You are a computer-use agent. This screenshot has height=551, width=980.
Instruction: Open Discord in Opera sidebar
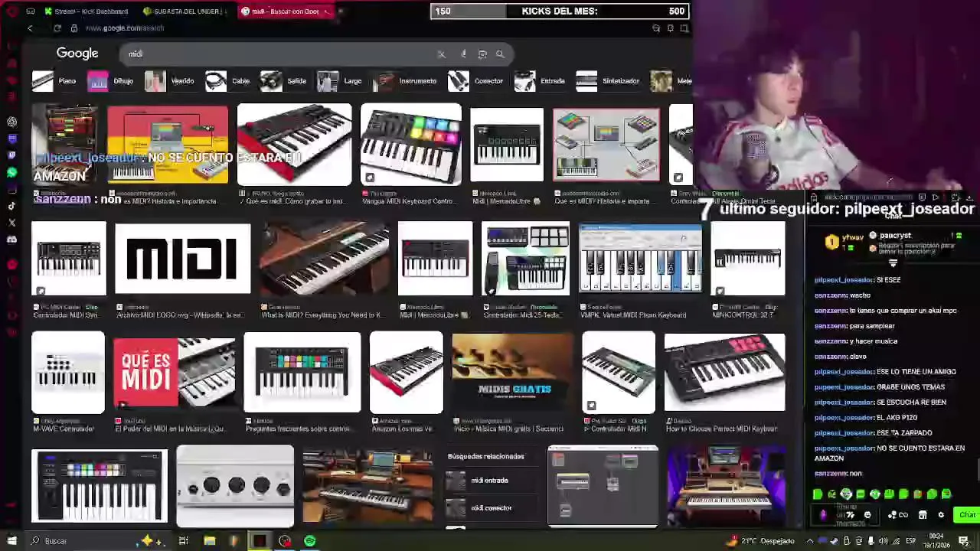[x=12, y=240]
